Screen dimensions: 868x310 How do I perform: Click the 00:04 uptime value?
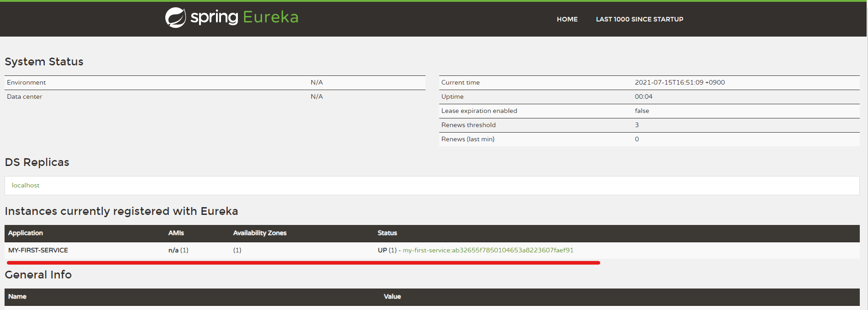[643, 96]
